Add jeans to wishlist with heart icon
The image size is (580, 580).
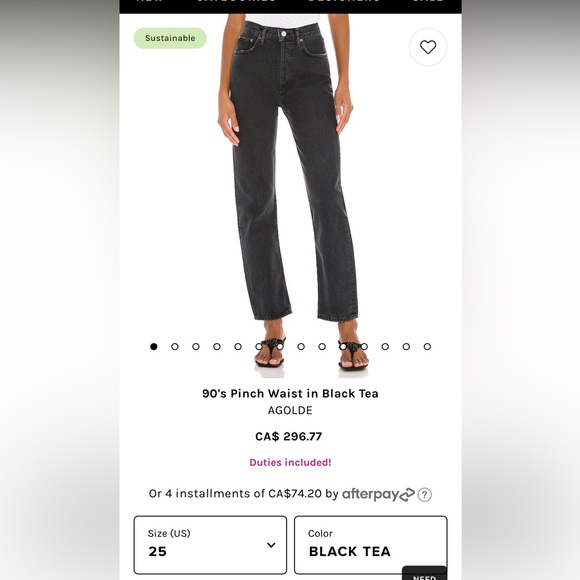[x=428, y=47]
